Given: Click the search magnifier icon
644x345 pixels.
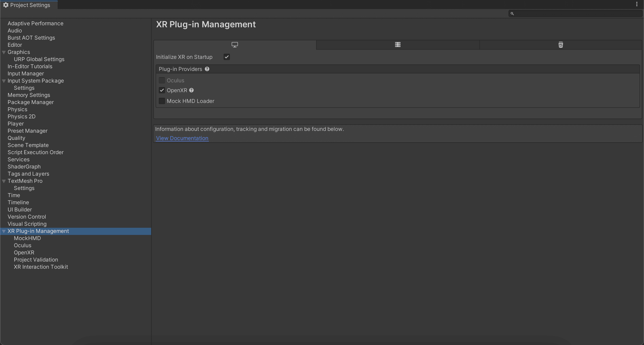Looking at the screenshot, I should pyautogui.click(x=512, y=14).
